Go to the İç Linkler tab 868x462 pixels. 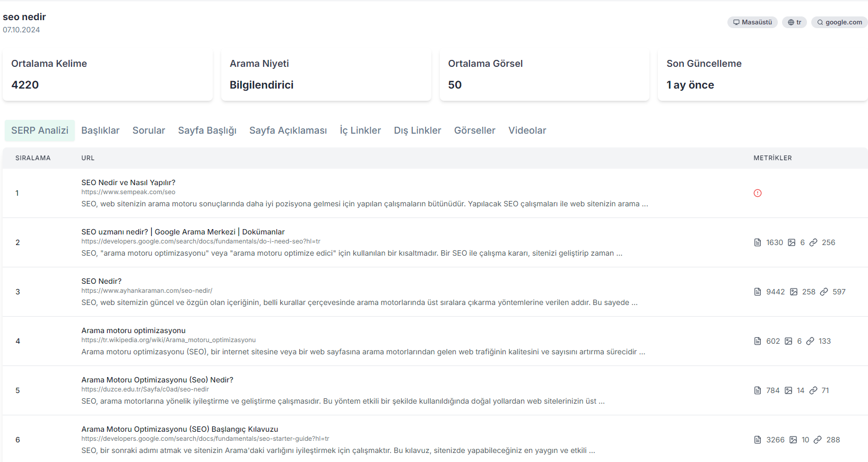[360, 130]
